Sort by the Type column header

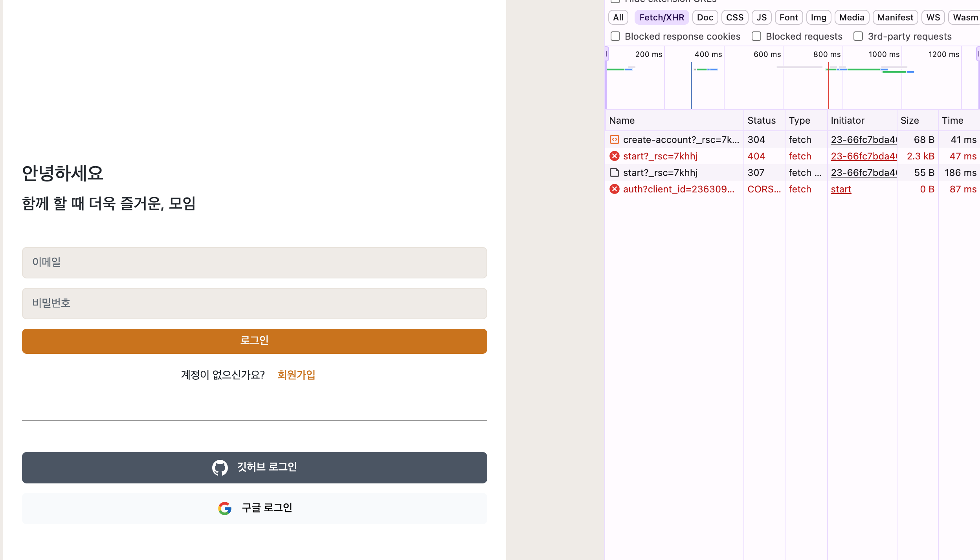tap(806, 120)
